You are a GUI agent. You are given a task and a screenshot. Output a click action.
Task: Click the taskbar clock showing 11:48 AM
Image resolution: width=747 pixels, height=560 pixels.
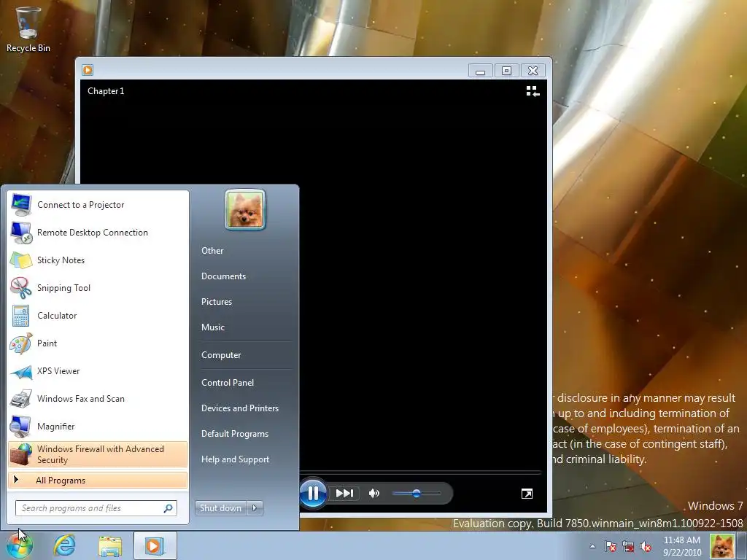[682, 546]
